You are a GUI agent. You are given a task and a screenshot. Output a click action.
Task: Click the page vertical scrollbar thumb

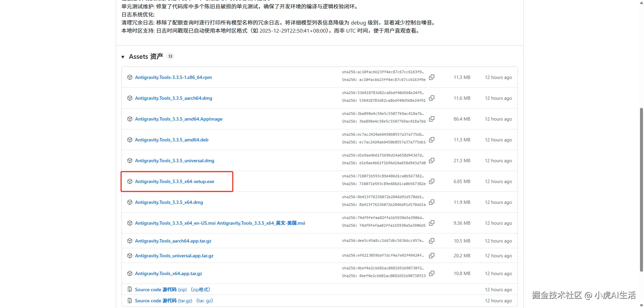641,189
